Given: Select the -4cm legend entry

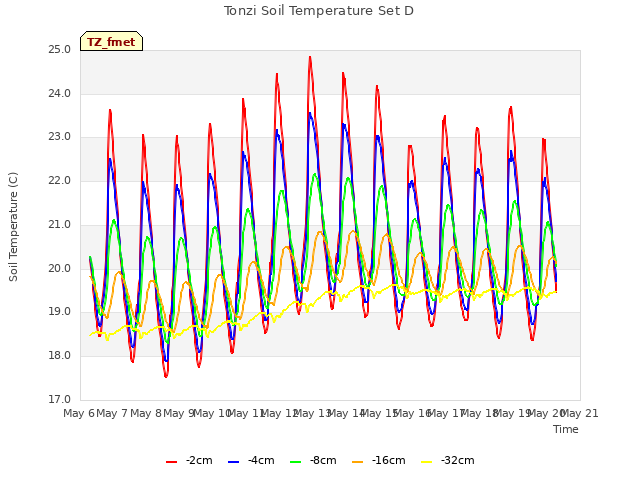Looking at the screenshot, I should (x=251, y=460).
